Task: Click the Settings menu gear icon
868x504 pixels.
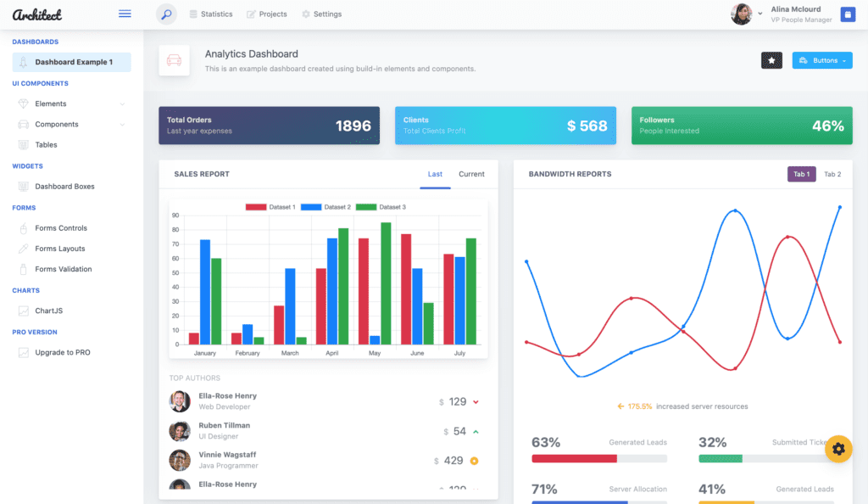Action: point(305,14)
